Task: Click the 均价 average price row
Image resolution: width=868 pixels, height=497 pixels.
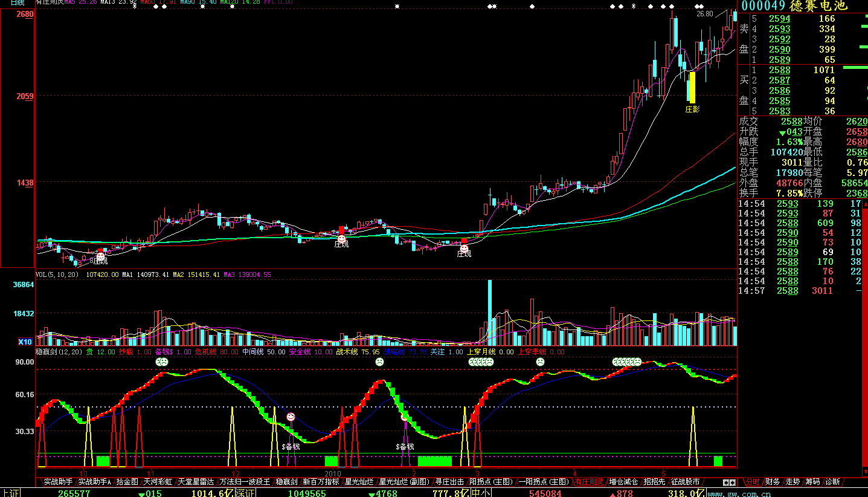Action: tap(835, 122)
